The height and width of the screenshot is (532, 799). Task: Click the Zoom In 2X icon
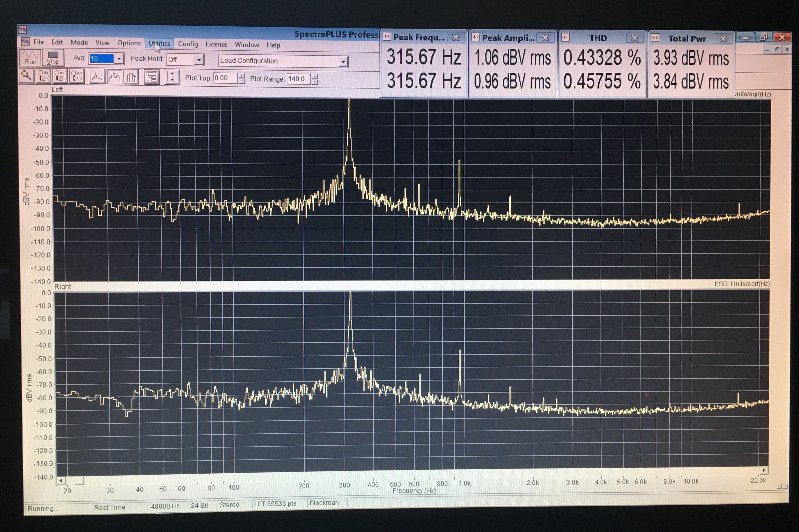click(x=43, y=76)
